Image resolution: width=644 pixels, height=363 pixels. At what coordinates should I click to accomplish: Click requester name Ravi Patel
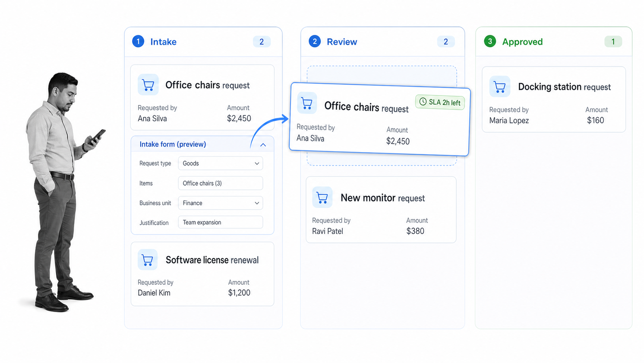point(328,231)
